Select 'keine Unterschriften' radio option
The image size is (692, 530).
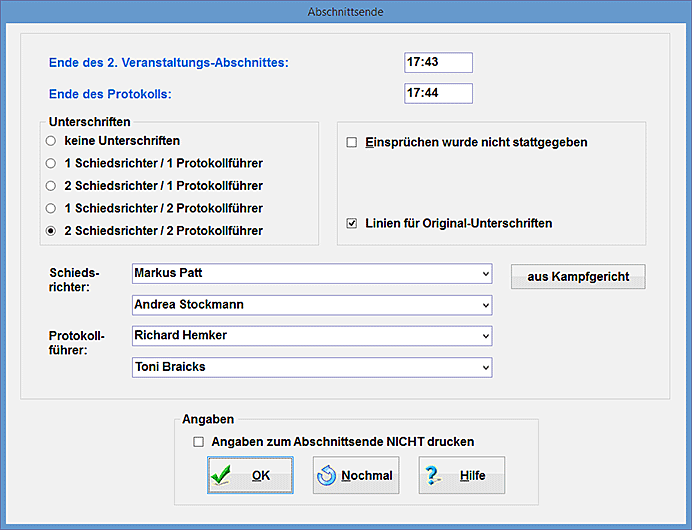pos(51,141)
